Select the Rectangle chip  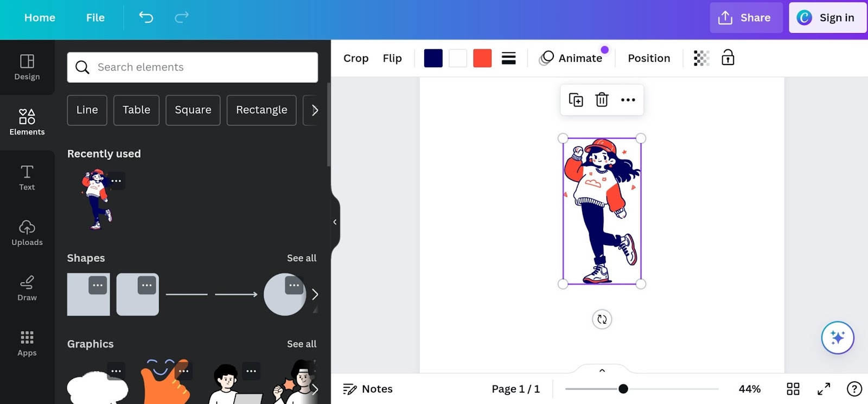pos(261,110)
